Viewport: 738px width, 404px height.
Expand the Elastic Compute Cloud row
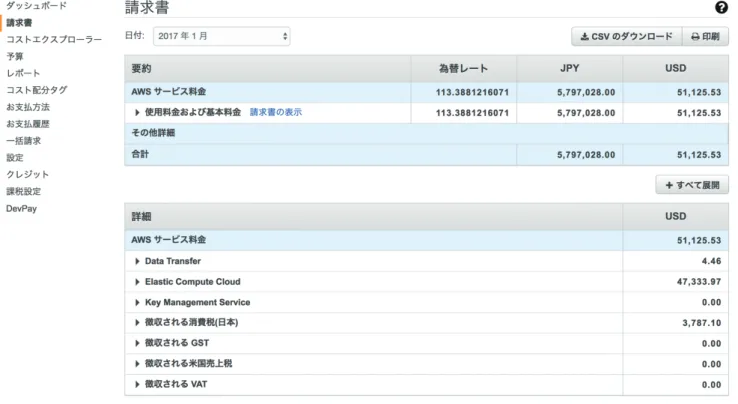point(137,282)
